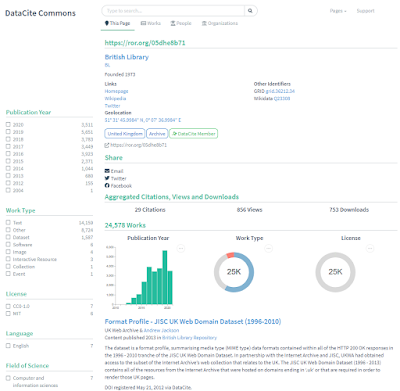400x391 pixels.
Task: Open the Wikipedia link
Action: [x=115, y=98]
